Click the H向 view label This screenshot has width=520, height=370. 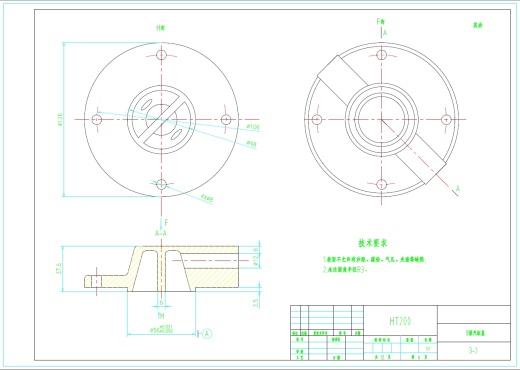point(161,28)
